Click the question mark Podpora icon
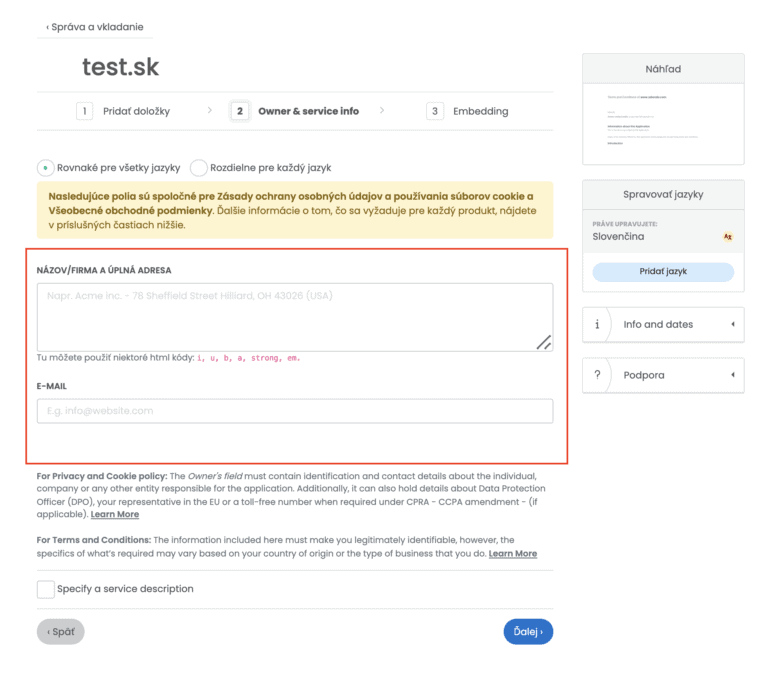 pos(597,375)
